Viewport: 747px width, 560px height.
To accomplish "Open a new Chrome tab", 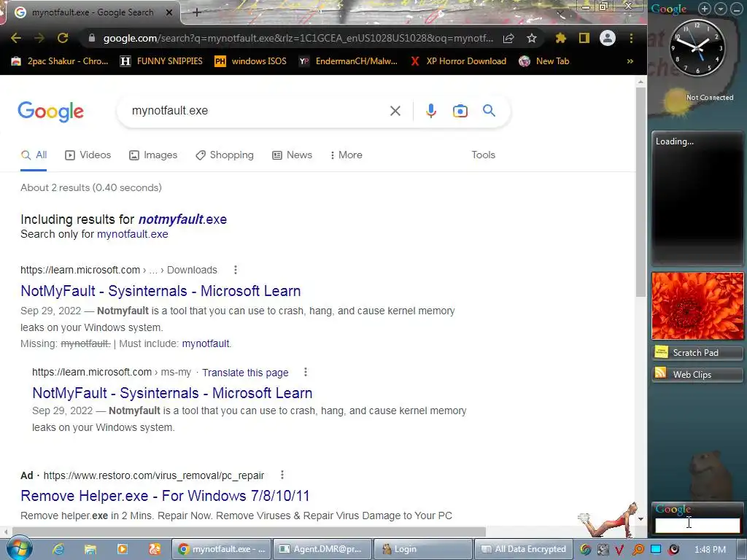I will coord(197,12).
